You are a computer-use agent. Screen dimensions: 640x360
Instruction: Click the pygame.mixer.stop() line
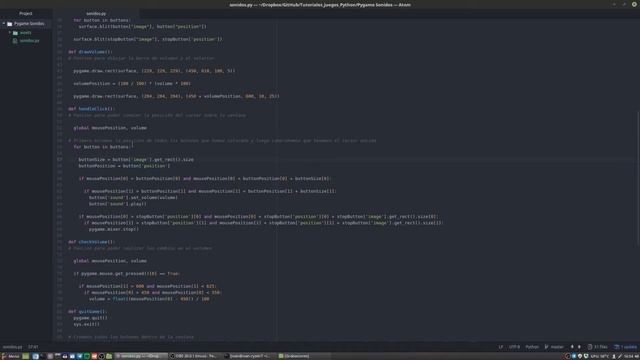coord(114,229)
